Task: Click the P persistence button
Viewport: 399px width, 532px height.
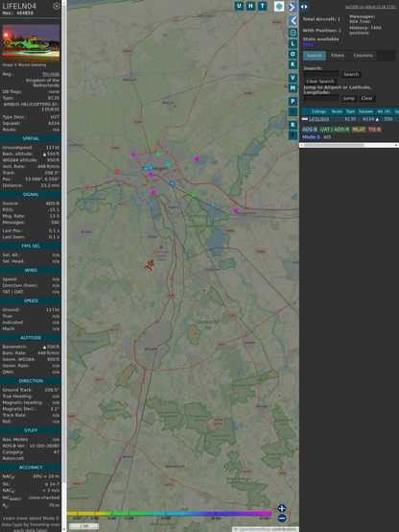Action: tap(293, 101)
